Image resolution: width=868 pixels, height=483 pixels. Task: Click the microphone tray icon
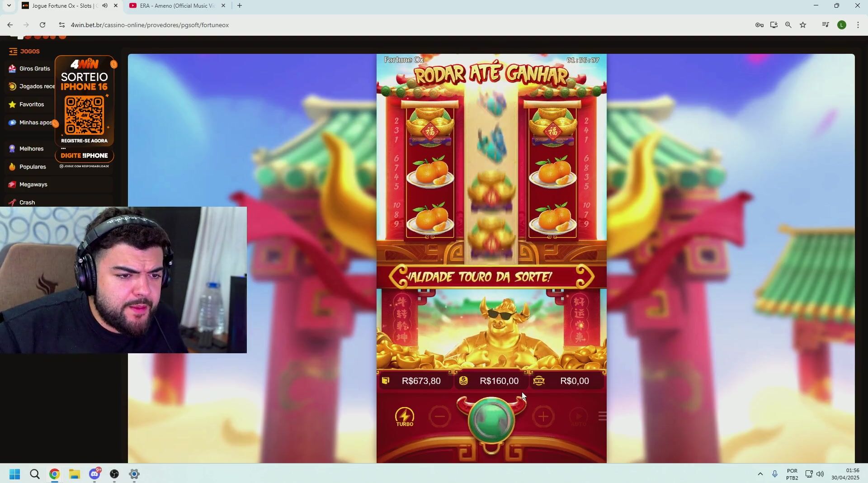(x=775, y=474)
